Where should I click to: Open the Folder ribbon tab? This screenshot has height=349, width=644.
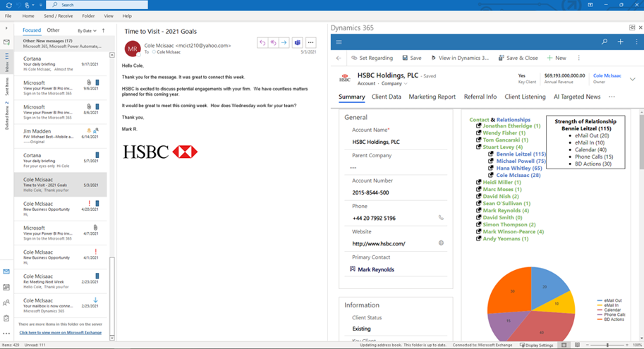click(88, 16)
